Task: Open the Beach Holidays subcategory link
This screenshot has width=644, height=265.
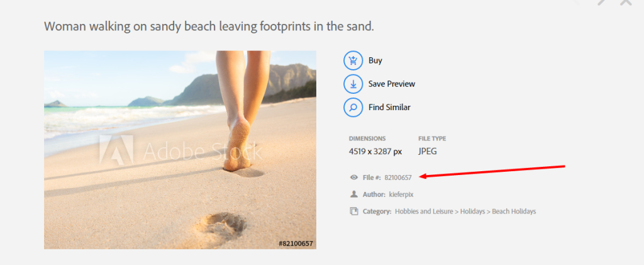Action: (x=514, y=211)
